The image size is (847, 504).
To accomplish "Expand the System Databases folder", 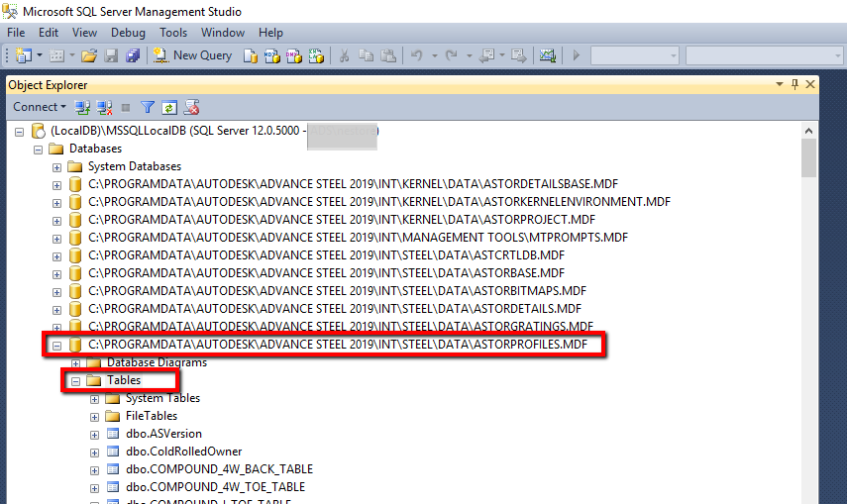I will tap(56, 167).
